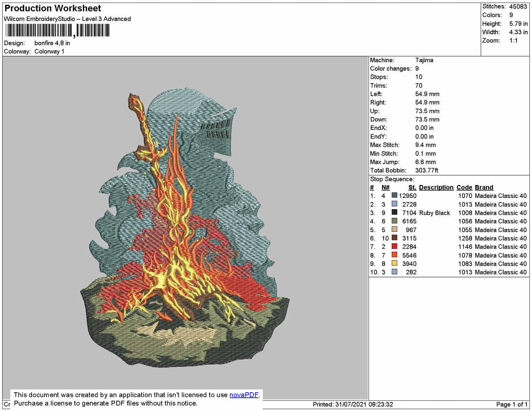Click the Height value 5.79 in
This screenshot has width=532, height=411.
(518, 24)
